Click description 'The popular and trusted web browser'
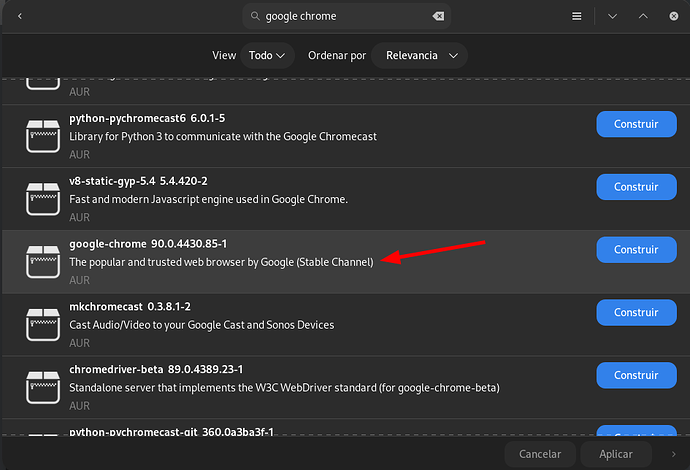The width and height of the screenshot is (690, 470). coord(221,262)
